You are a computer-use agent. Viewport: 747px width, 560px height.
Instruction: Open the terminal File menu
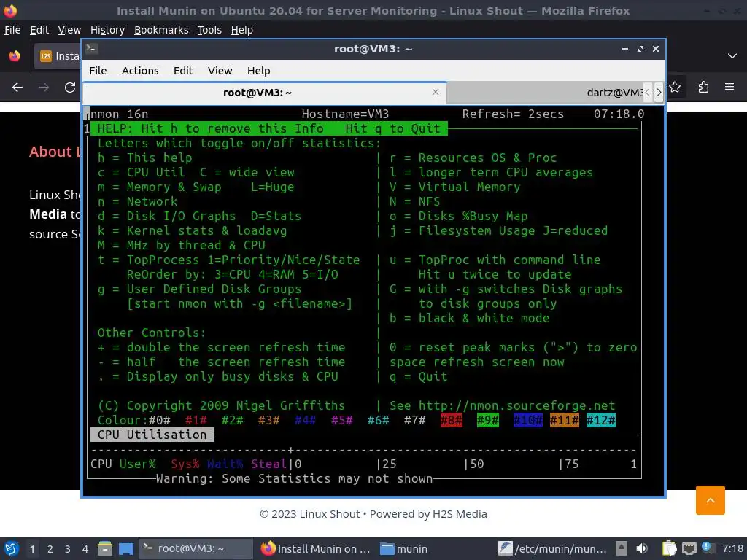(x=98, y=71)
